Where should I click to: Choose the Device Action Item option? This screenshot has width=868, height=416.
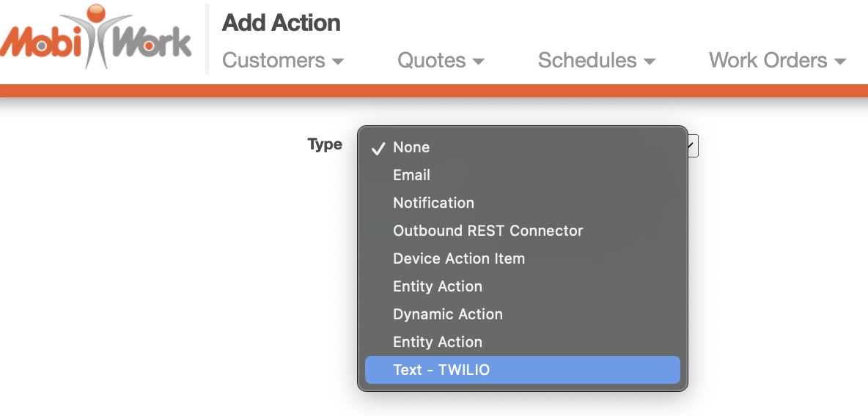pyautogui.click(x=459, y=259)
